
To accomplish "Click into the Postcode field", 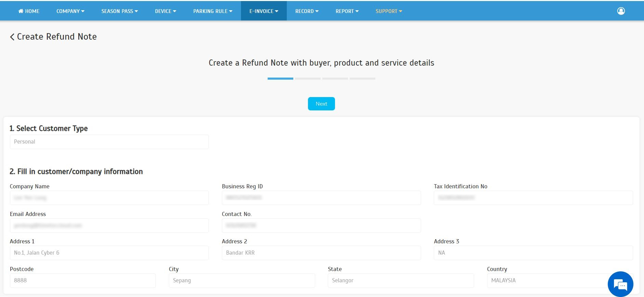I will click(x=82, y=281).
